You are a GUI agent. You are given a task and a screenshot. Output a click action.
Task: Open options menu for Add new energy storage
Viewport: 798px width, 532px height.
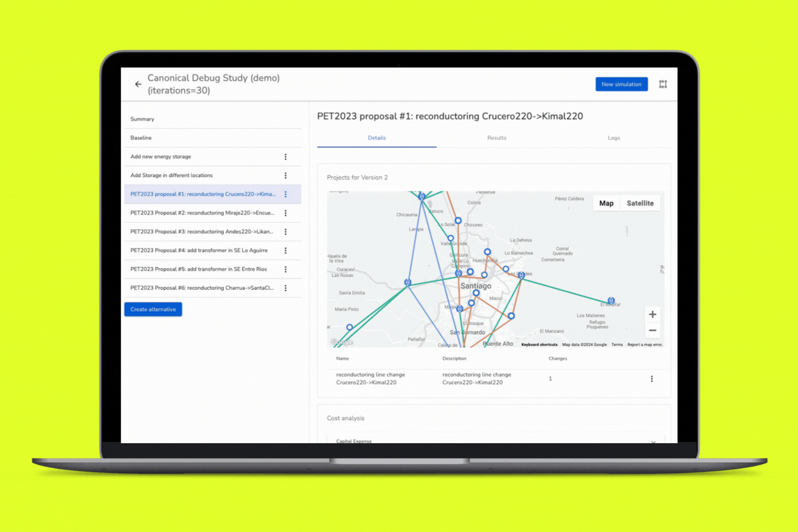(x=285, y=157)
